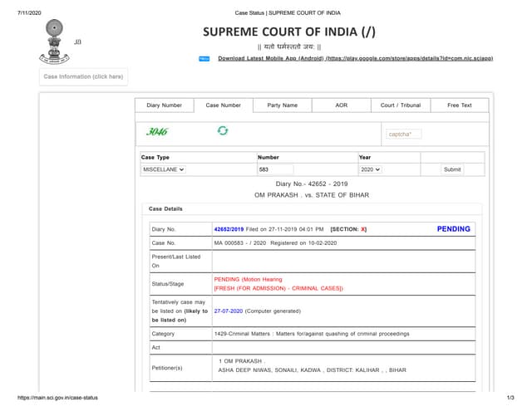Viewport: 532px width, 411px height.
Task: Click the Supreme Court emblem logo
Action: pos(52,42)
